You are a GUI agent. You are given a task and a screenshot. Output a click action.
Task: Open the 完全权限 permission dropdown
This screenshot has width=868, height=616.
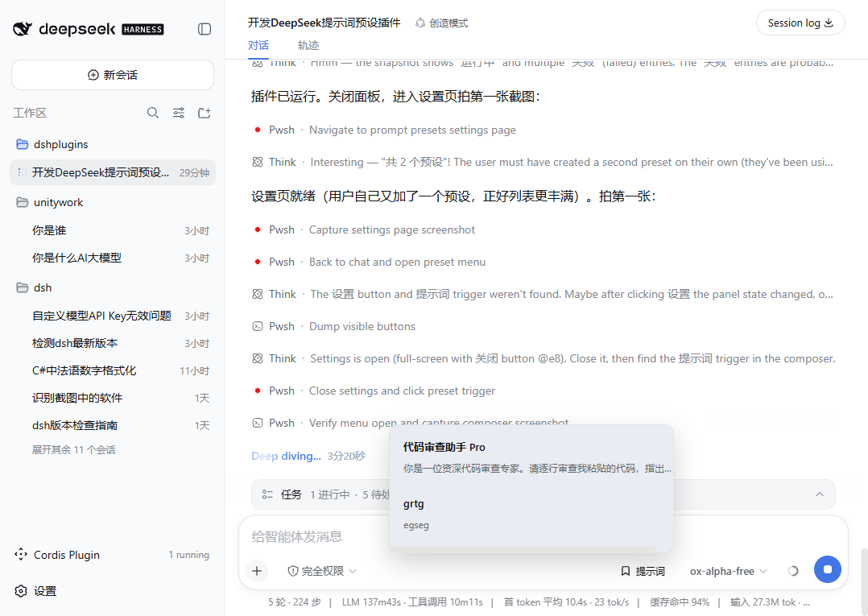(323, 571)
